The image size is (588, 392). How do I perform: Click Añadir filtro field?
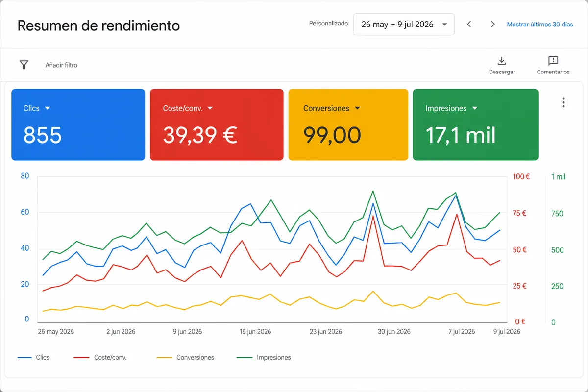(61, 65)
